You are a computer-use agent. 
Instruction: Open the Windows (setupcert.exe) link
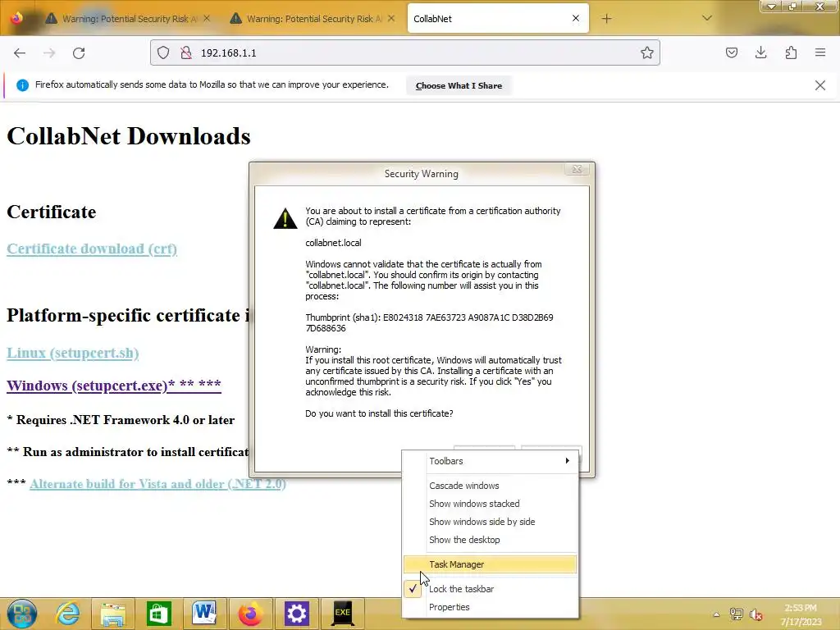point(113,386)
